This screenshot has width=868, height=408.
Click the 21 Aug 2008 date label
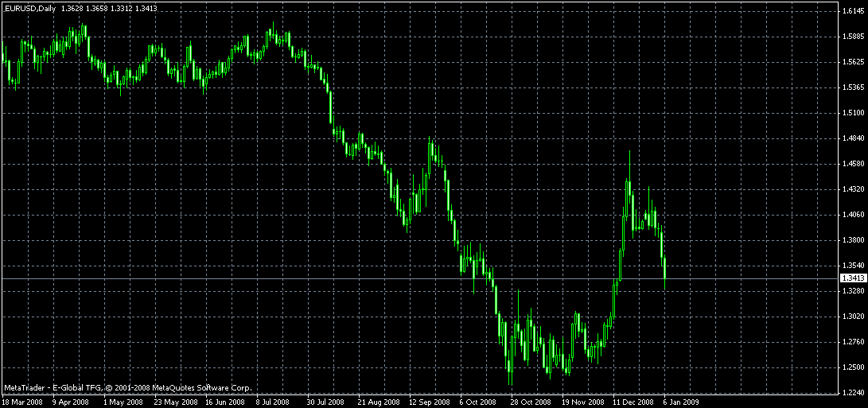379,402
